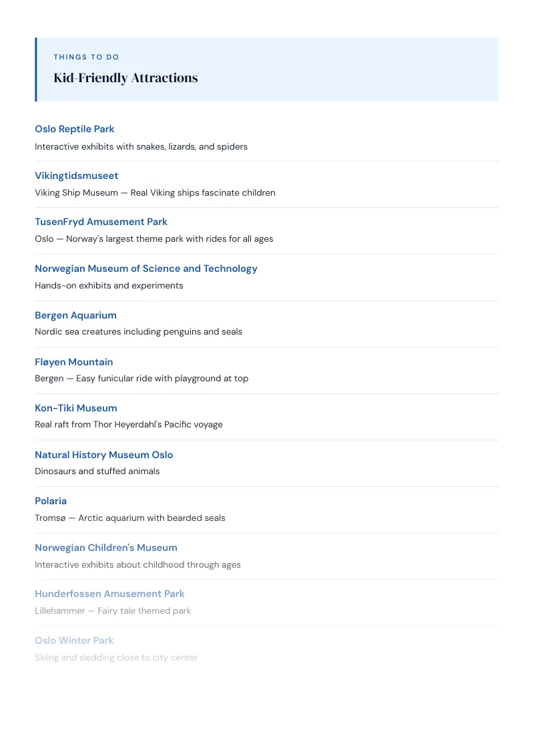Open the Bergen Aquarium link
The width and height of the screenshot is (534, 756).
coord(75,315)
